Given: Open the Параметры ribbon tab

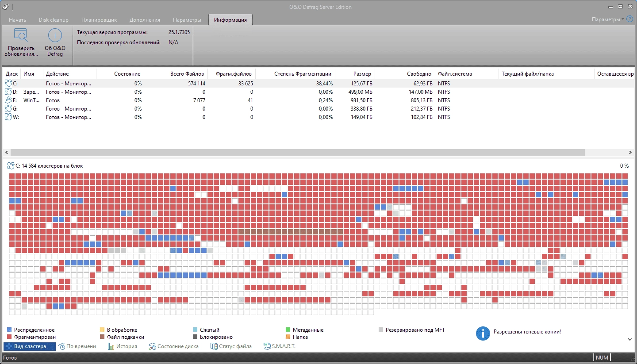Looking at the screenshot, I should 187,20.
